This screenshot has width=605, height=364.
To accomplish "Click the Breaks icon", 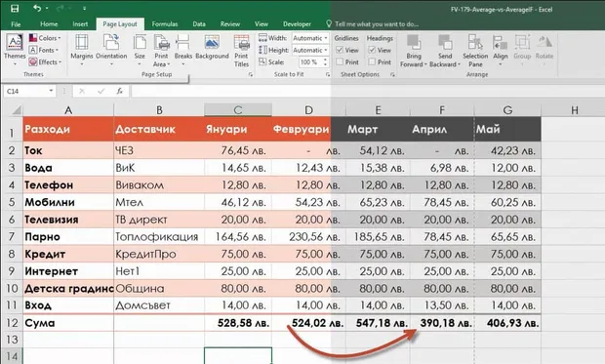I will pos(182,42).
